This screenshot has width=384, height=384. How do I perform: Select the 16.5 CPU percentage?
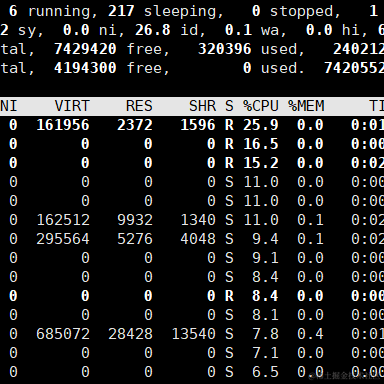click(261, 144)
